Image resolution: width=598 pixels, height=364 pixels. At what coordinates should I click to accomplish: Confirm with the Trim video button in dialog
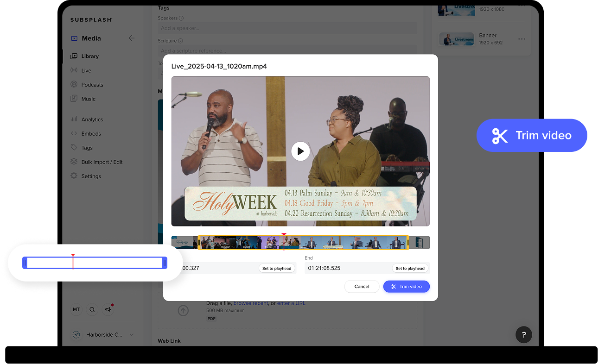[x=406, y=287]
